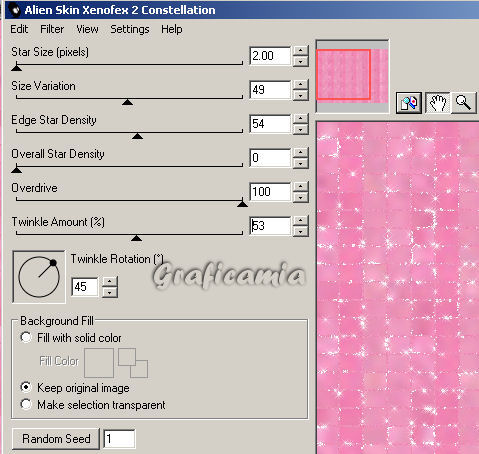Click the Random Seed button
This screenshot has height=454, width=479.
(56, 439)
